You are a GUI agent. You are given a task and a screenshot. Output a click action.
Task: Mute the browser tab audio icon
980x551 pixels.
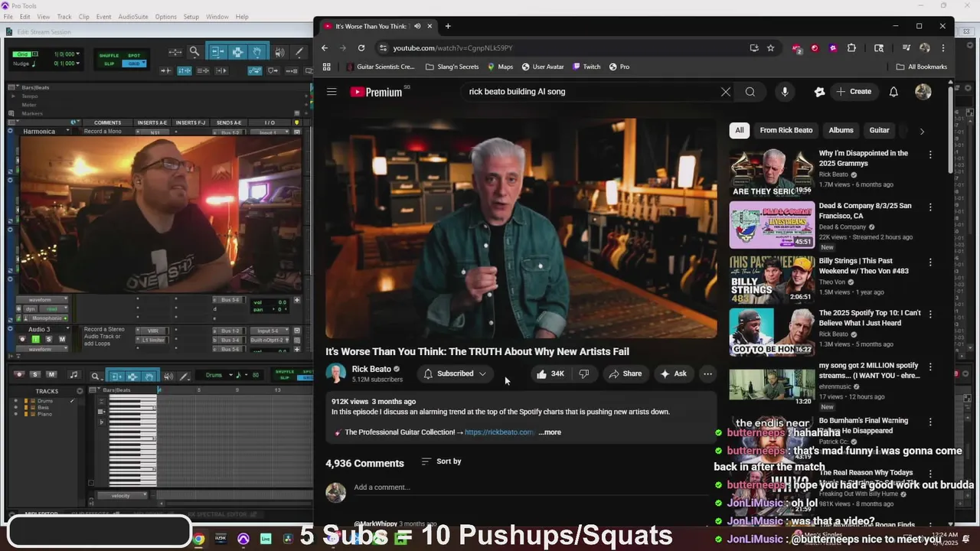(x=417, y=26)
